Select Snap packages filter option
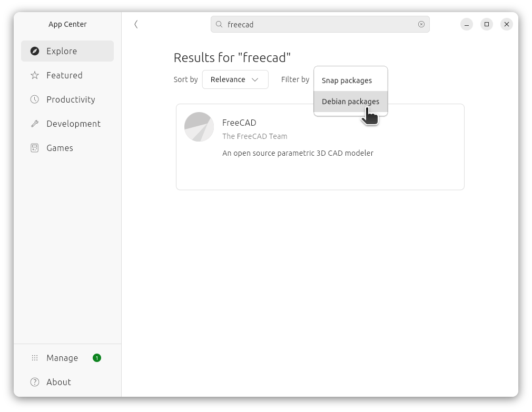The image size is (532, 412). click(x=350, y=81)
